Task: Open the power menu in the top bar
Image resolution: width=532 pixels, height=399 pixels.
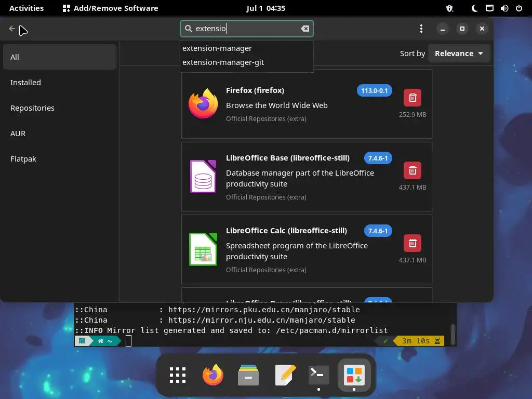Action: 519,8
